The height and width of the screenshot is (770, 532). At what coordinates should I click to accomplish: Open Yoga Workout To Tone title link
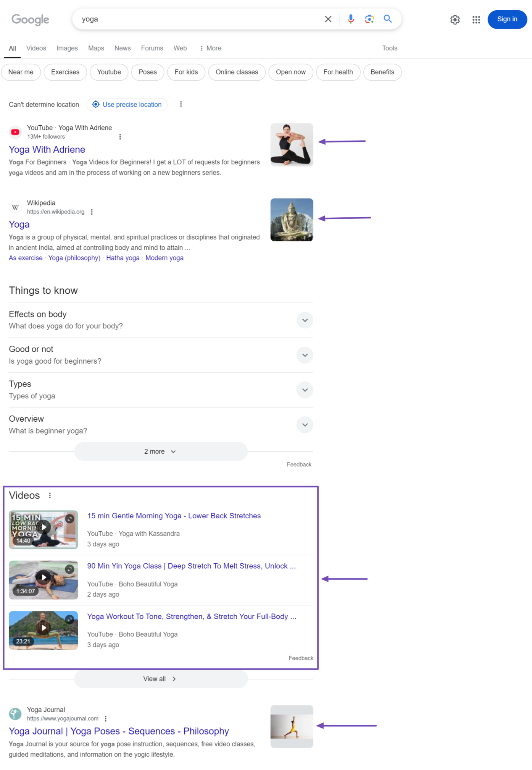coord(192,616)
